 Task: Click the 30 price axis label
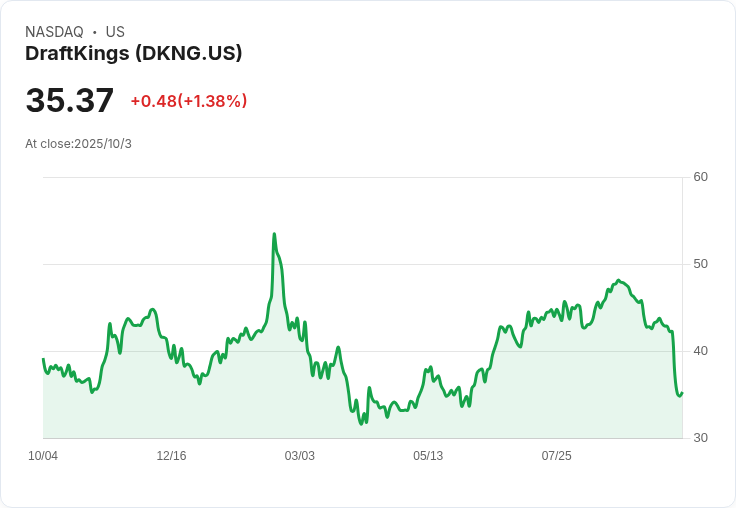click(x=701, y=438)
